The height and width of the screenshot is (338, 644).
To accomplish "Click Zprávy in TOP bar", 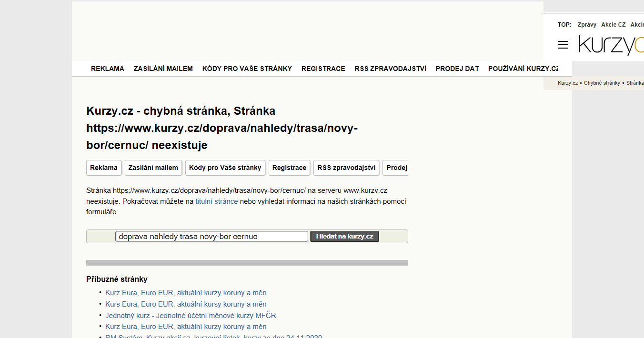I will (587, 25).
